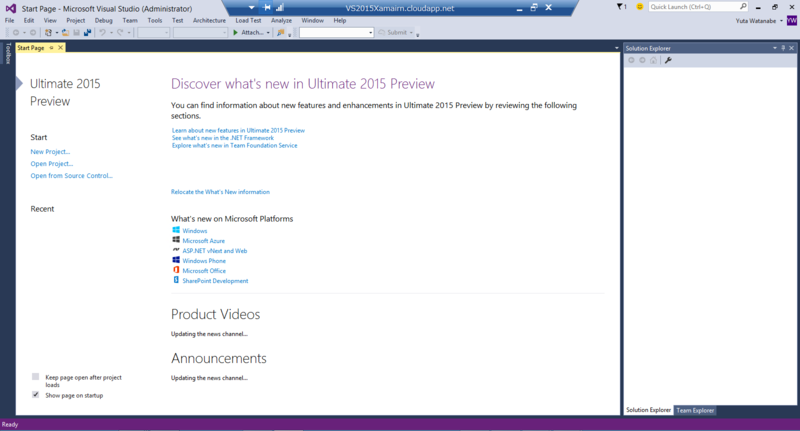Click the feedback smiley icon
This screenshot has width=800, height=431.
click(x=639, y=7)
